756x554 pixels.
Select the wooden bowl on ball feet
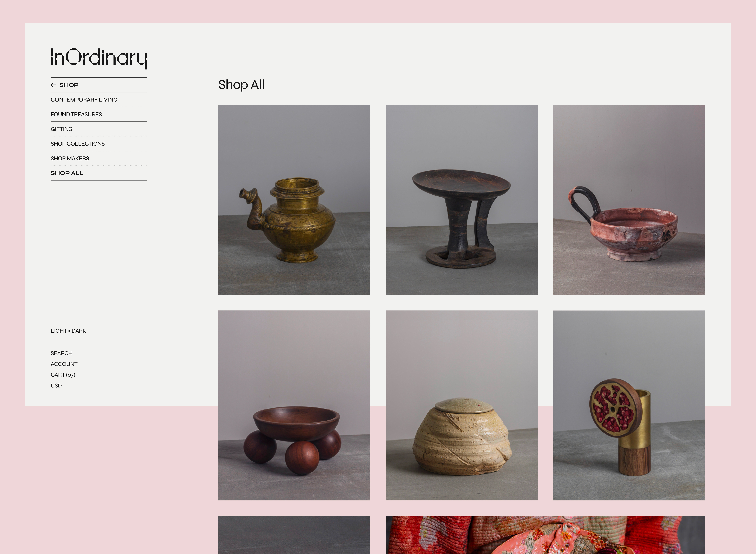[294, 405]
